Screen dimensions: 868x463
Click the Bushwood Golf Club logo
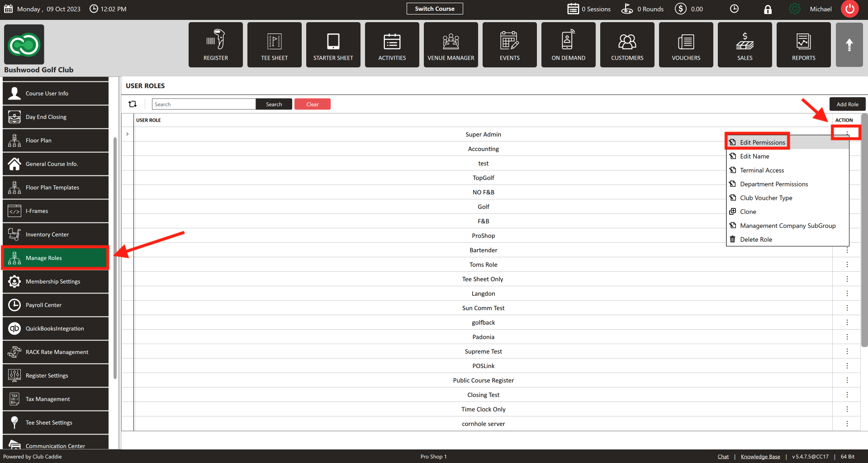point(24,44)
